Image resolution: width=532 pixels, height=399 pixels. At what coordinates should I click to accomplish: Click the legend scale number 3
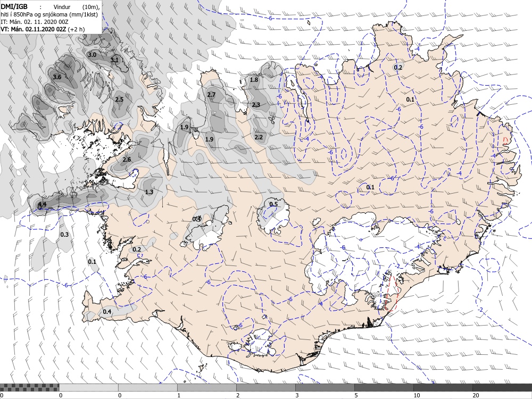[x=297, y=395]
